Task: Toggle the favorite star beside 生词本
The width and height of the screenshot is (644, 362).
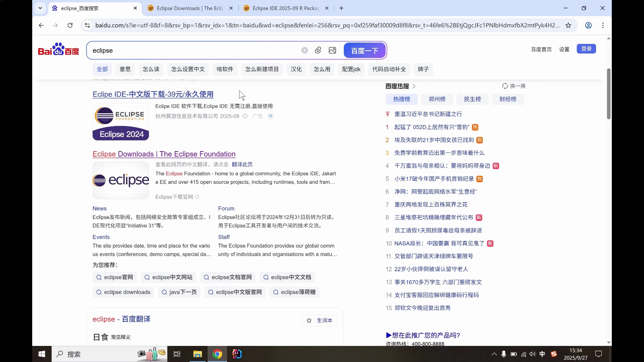Action: coord(309,320)
